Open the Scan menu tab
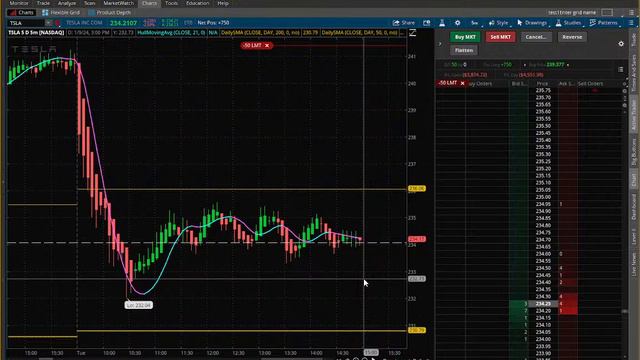 click(89, 3)
